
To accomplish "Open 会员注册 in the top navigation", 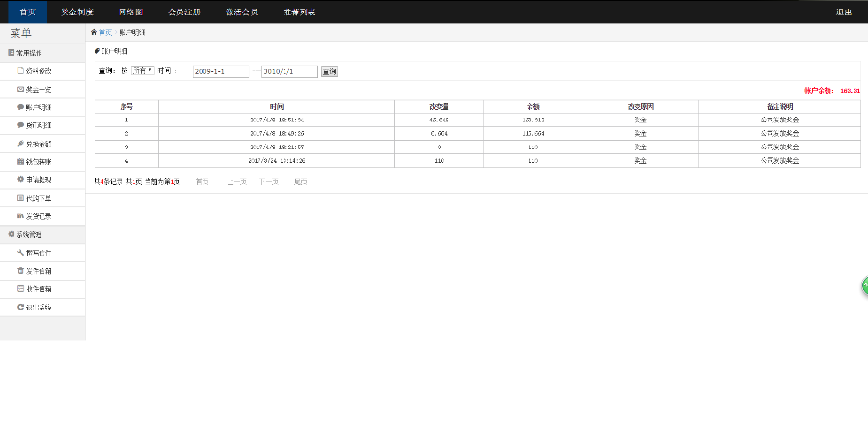I will click(x=184, y=13).
